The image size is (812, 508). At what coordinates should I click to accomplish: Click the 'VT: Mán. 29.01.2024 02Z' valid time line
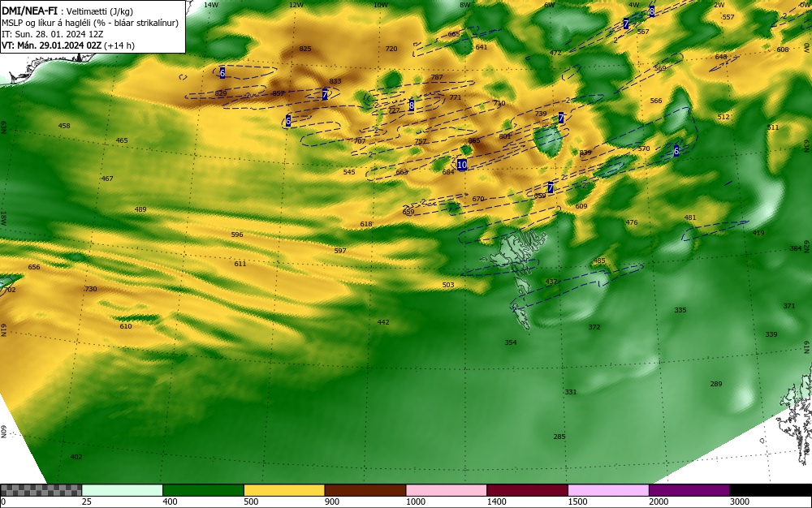(x=68, y=45)
